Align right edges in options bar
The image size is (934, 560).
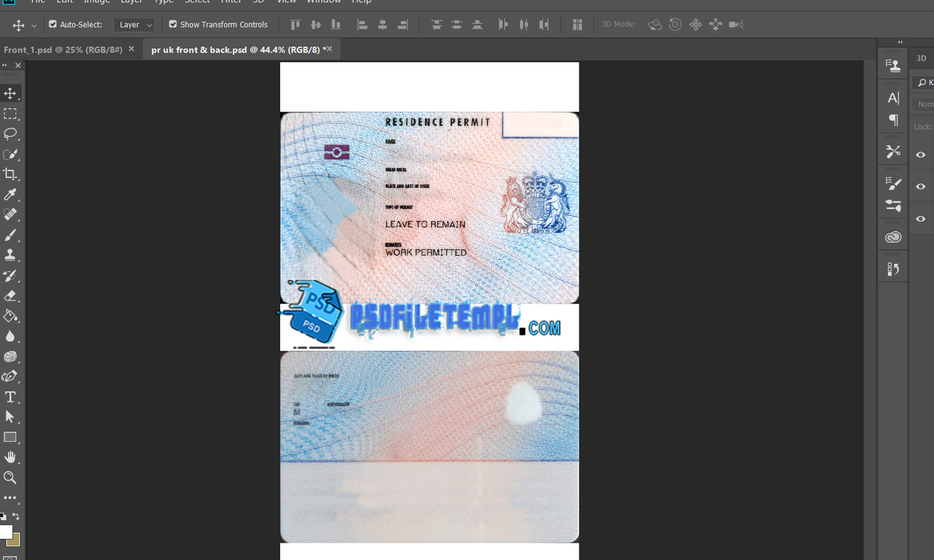pyautogui.click(x=402, y=25)
